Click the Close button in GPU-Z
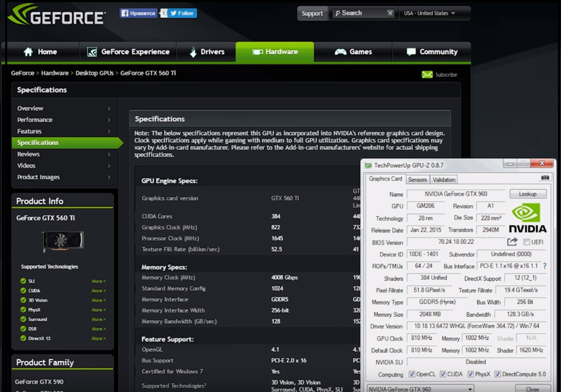This screenshot has height=392, width=561. [532, 389]
